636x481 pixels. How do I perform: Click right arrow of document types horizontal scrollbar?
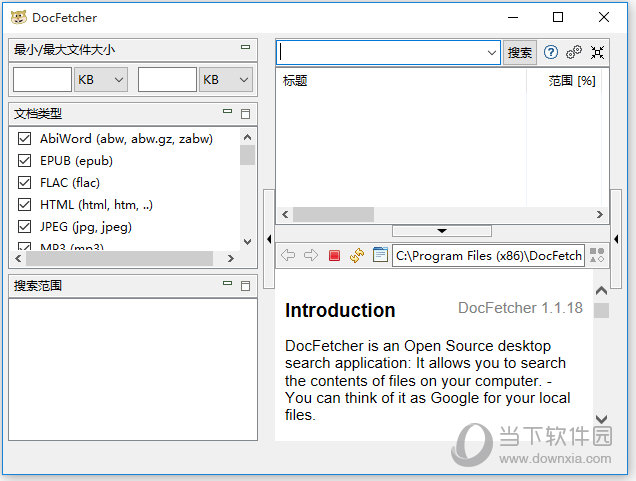(230, 258)
